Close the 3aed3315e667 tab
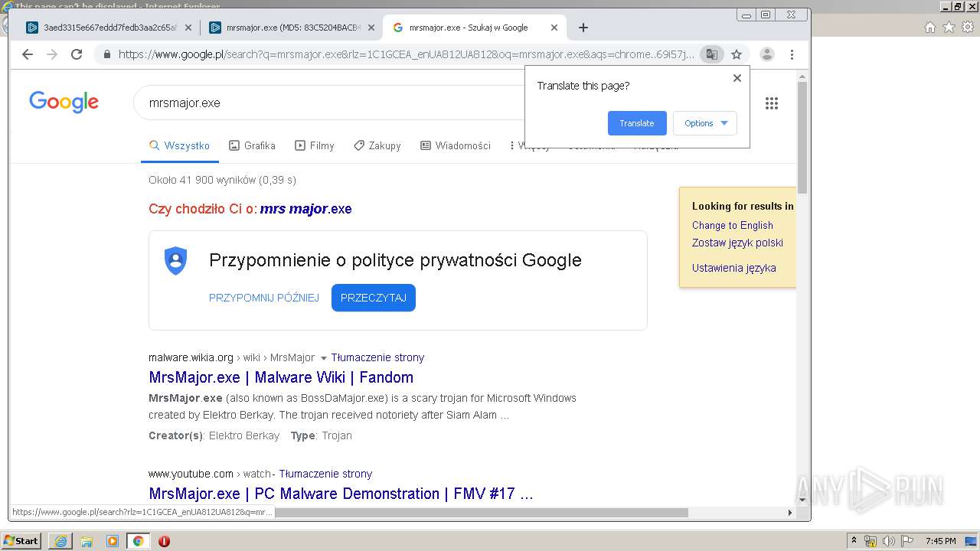 (x=188, y=28)
